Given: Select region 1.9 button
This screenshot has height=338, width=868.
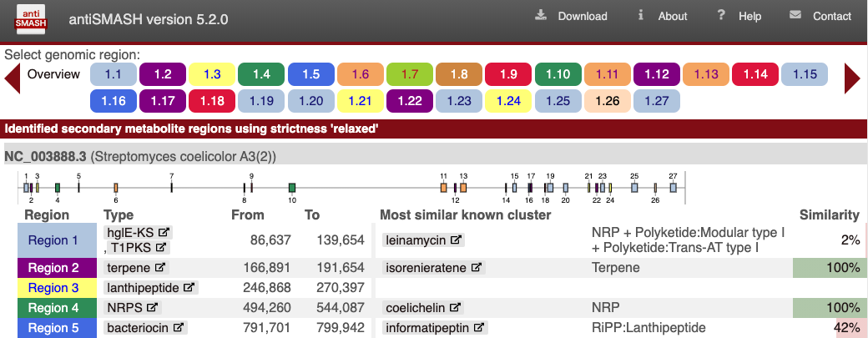Looking at the screenshot, I should (x=508, y=74).
